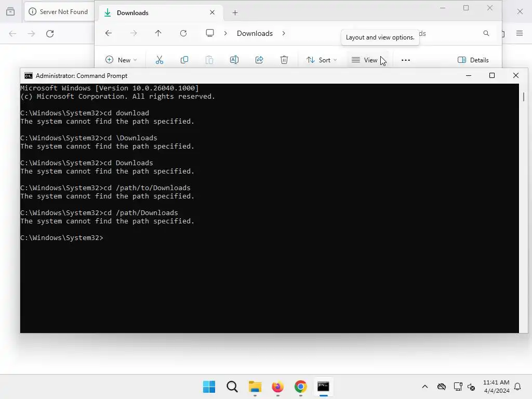Viewport: 532px width, 399px height.
Task: Click the last 'C:\Windows\System32>' prompt line
Action: [x=62, y=238]
